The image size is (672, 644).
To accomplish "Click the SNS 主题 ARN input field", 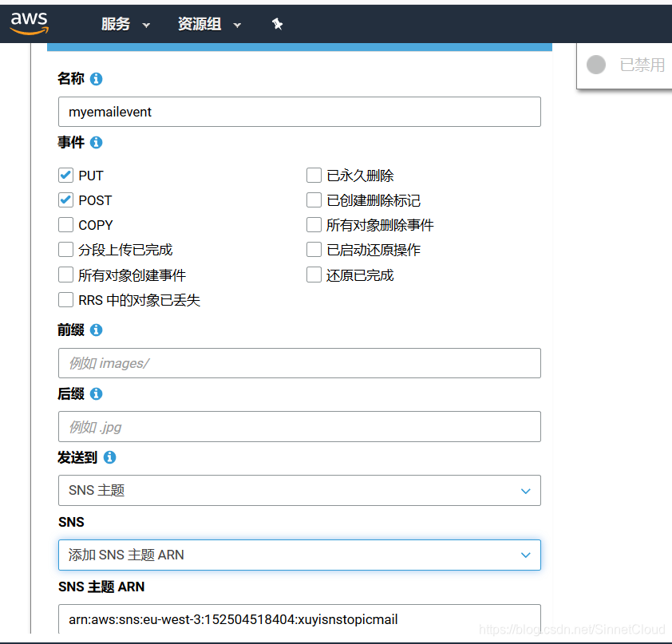I will 299,619.
